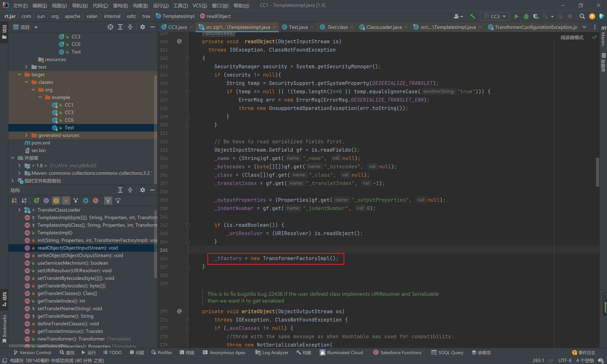Toggle show anonymous classes in Structure
Screen dimensions: 607x364
tap(86, 200)
